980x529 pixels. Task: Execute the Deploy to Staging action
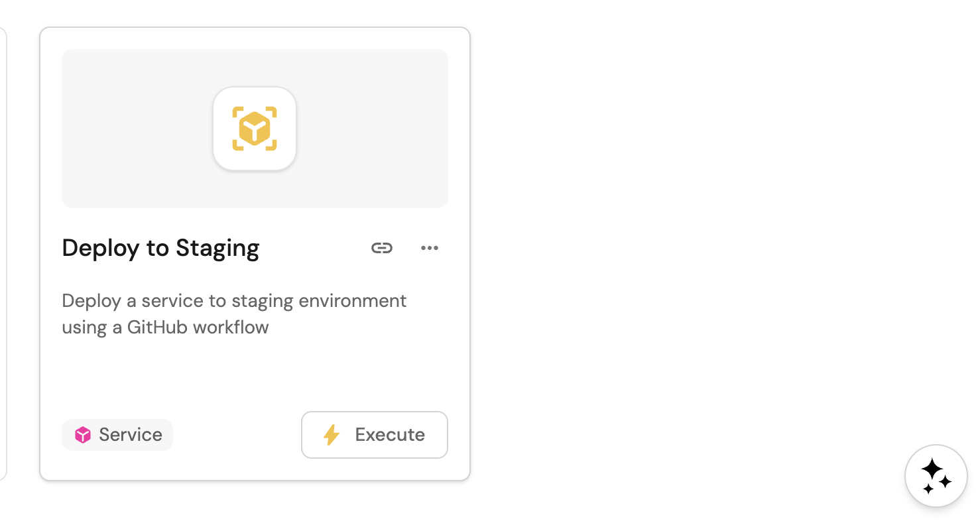(375, 435)
